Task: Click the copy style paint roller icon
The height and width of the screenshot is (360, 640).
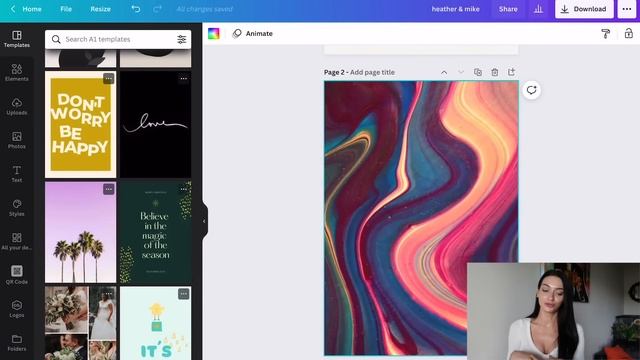Action: point(605,33)
